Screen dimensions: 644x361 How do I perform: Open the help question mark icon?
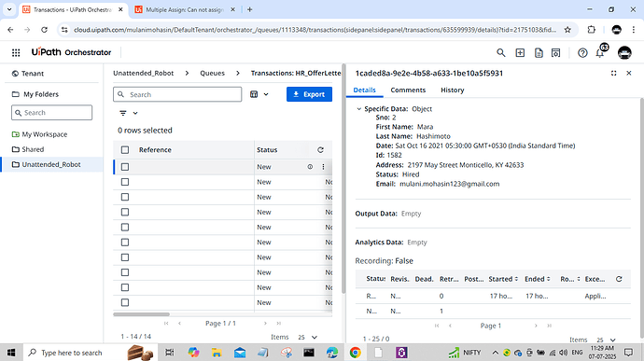(582, 52)
